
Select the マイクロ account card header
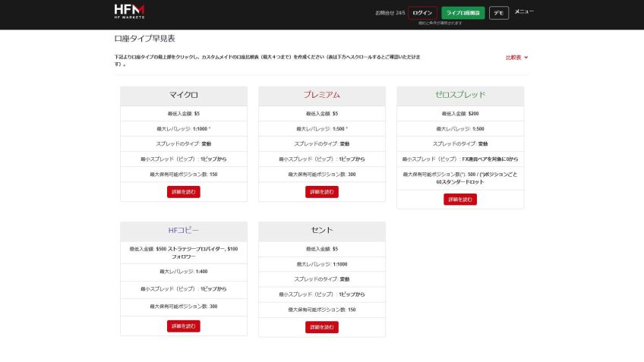pos(184,96)
